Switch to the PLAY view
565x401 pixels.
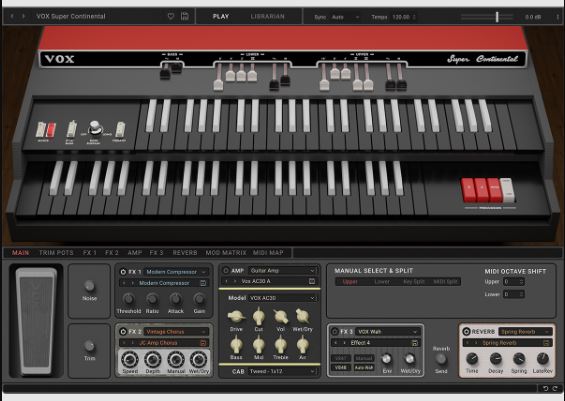coord(221,16)
